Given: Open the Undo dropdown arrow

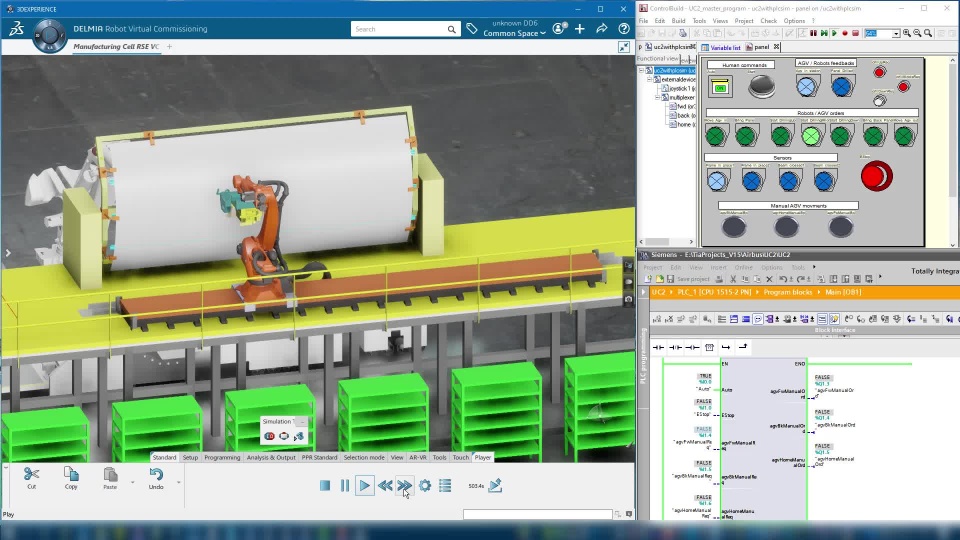Looking at the screenshot, I should click(x=178, y=482).
